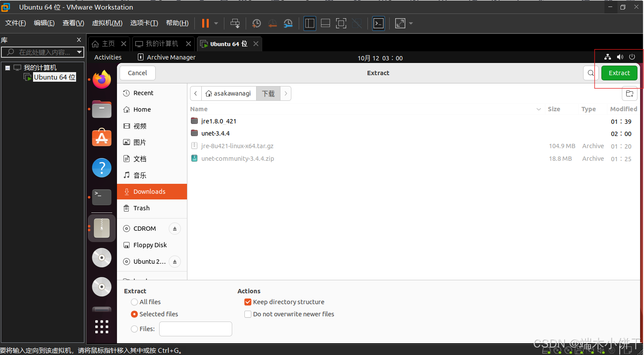Viewport: 644px width, 355px height.
Task: Eject the CDROM drive
Action: click(x=175, y=229)
